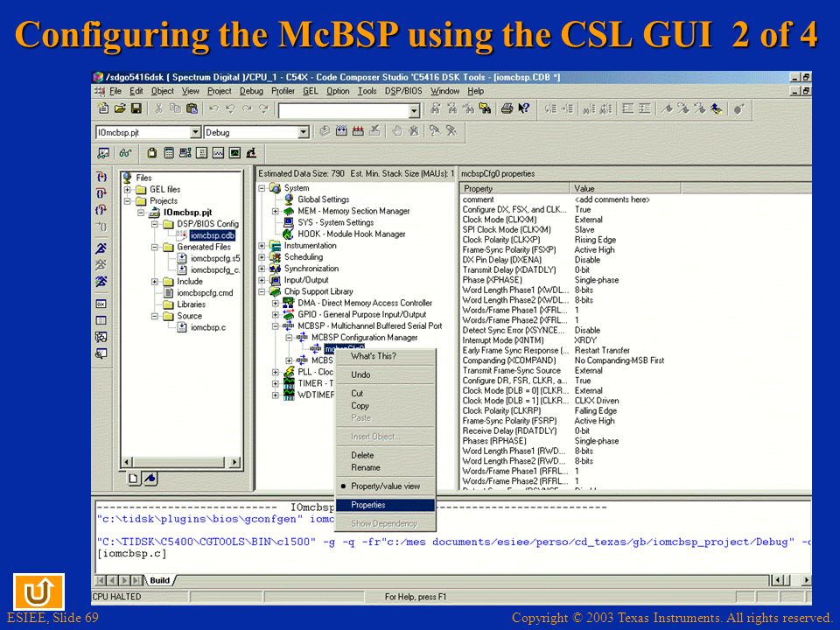
Task: Click the System node icon
Action: 276,188
